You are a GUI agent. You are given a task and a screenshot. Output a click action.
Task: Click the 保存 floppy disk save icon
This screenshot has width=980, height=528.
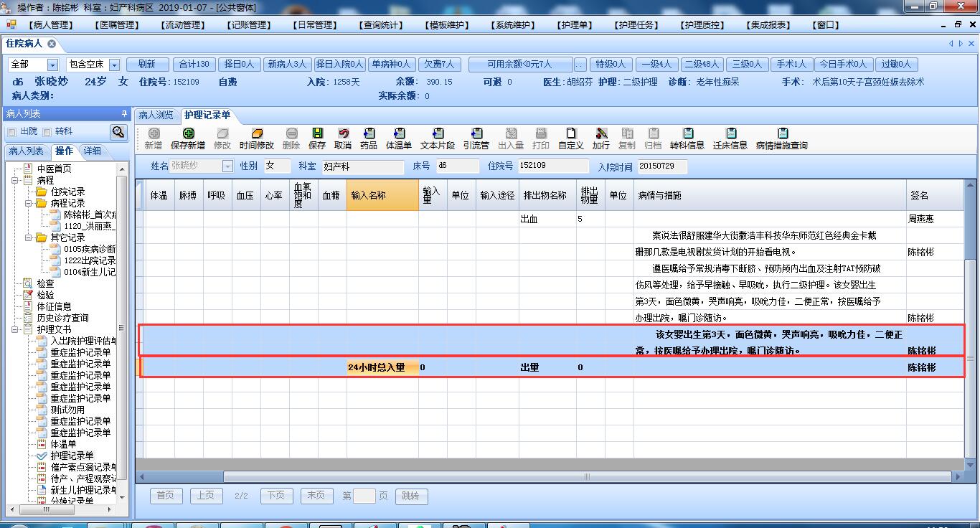click(x=317, y=133)
